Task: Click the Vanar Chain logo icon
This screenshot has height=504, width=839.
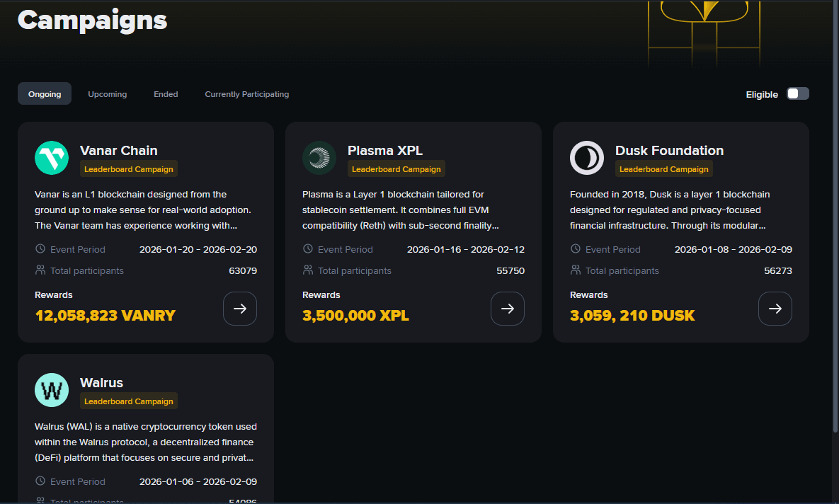Action: coord(52,158)
